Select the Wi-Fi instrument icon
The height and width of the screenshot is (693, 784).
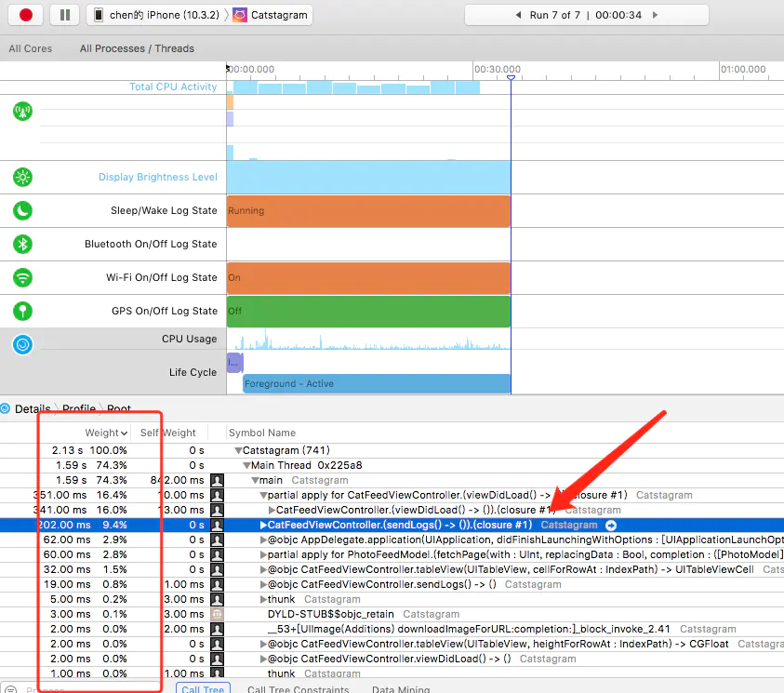click(22, 277)
